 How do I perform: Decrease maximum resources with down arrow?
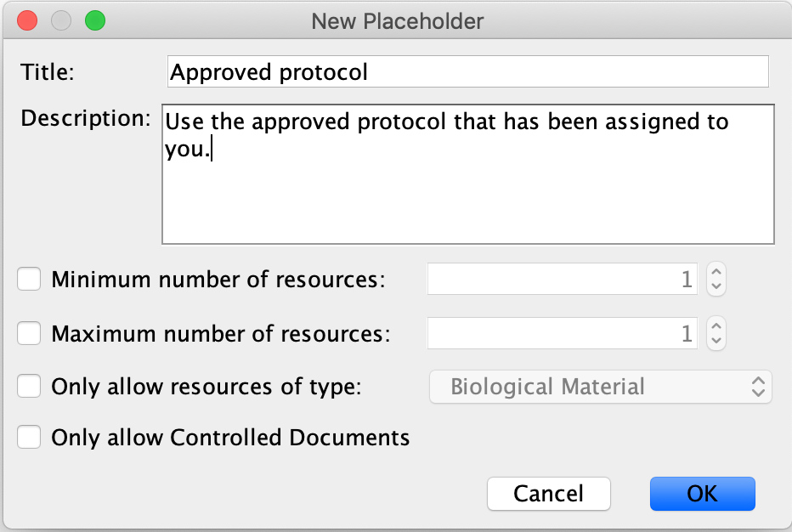[716, 342]
